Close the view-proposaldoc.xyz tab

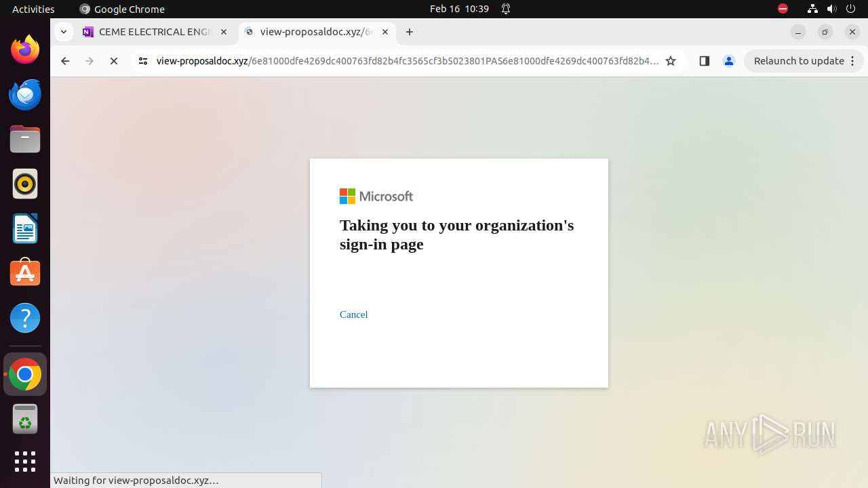tap(385, 32)
